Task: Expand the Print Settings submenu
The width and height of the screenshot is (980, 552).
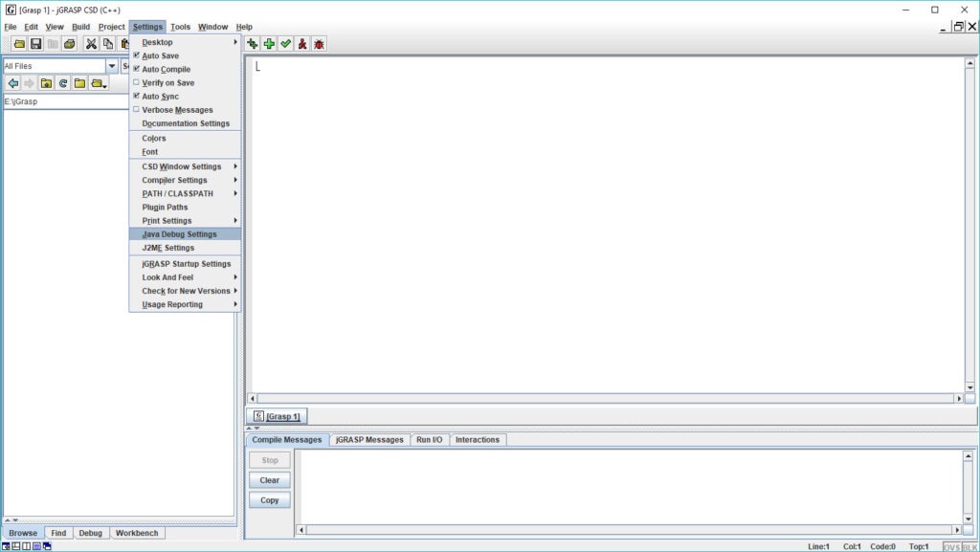Action: 185,221
